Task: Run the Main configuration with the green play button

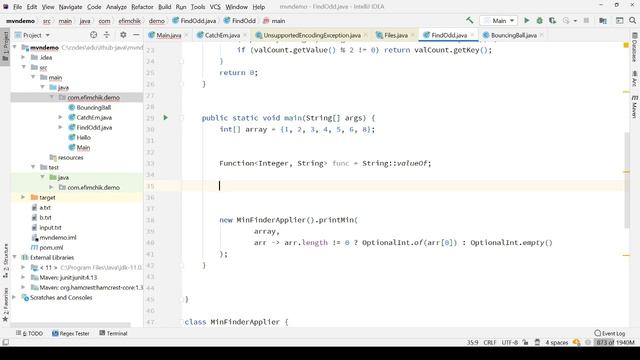Action: [x=527, y=20]
